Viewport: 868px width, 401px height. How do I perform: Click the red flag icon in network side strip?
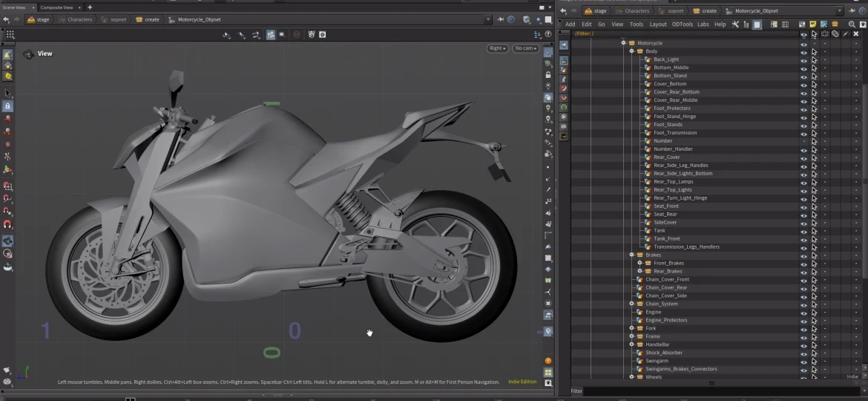[564, 88]
